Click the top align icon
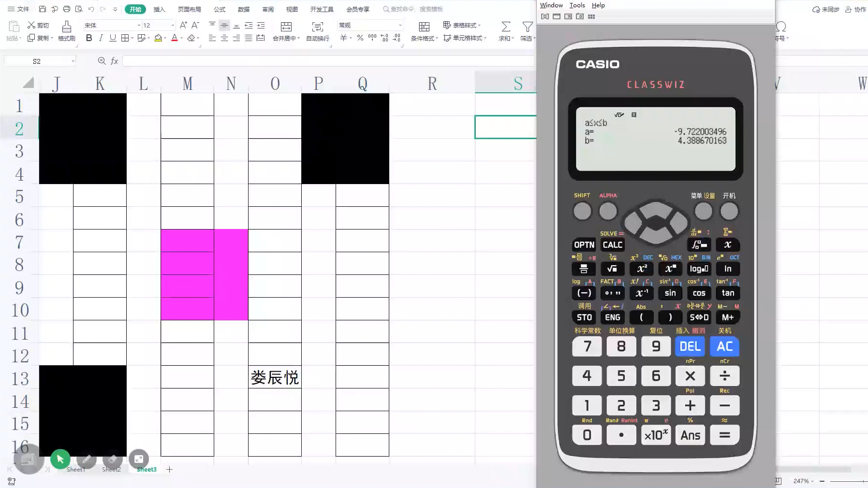868x488 pixels. pos(212,25)
